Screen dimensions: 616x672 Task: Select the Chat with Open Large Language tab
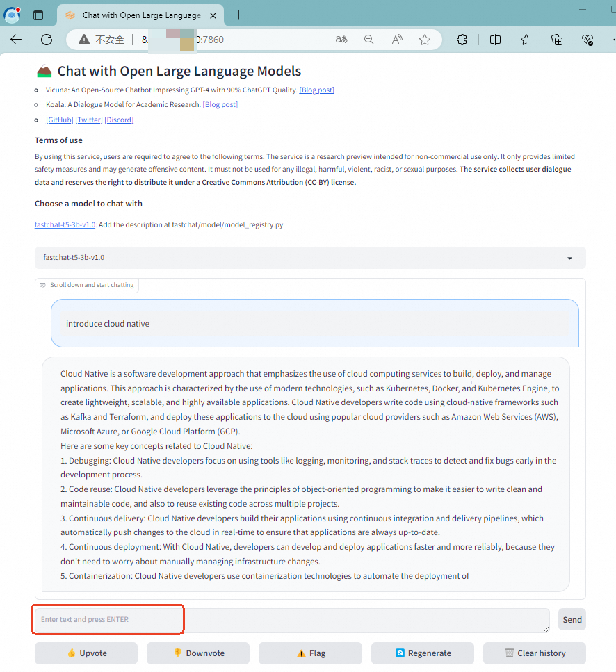[x=140, y=15]
